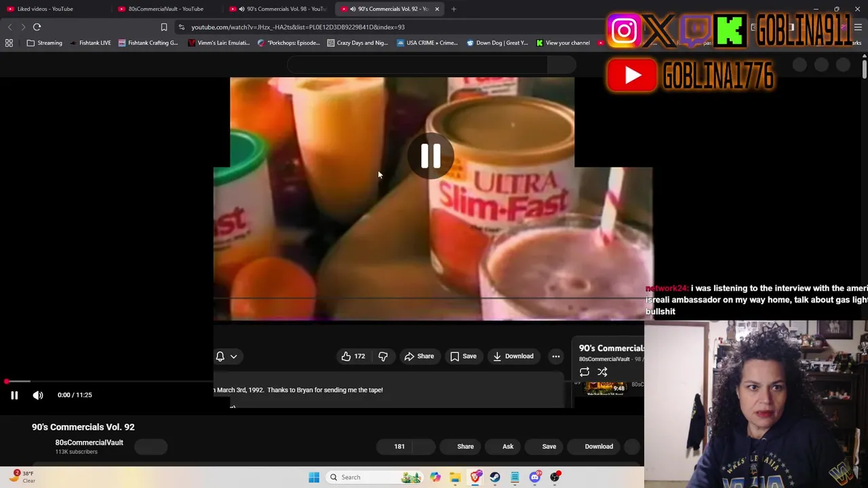868x488 pixels.
Task: Open File Explorer from the taskbar
Action: click(455, 477)
